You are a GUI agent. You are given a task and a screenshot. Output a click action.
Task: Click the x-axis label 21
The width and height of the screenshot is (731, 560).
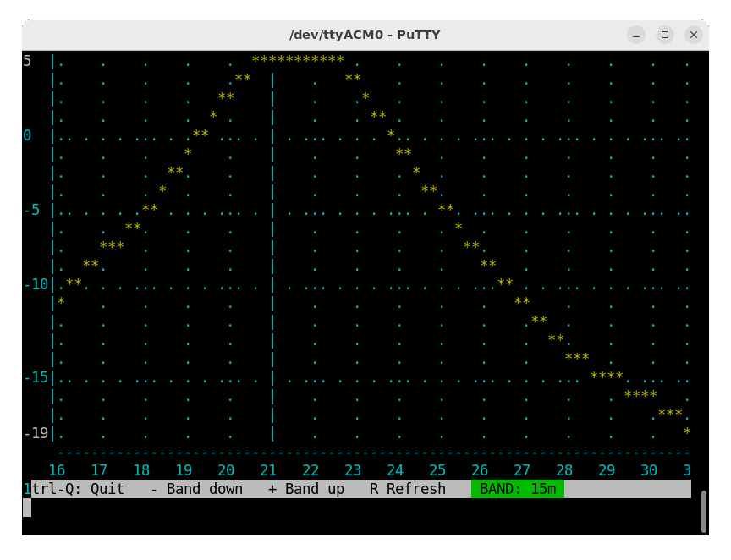[268, 470]
